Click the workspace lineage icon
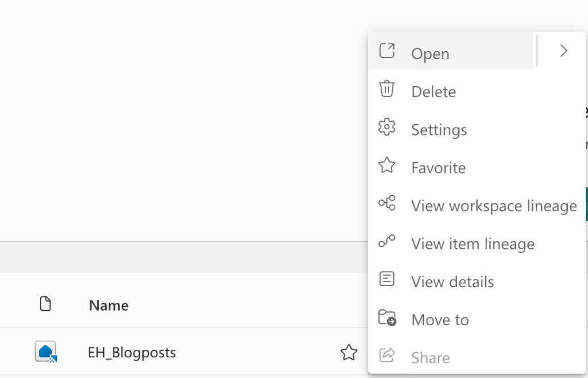Screen dimensions: 588x378 [x=387, y=203]
